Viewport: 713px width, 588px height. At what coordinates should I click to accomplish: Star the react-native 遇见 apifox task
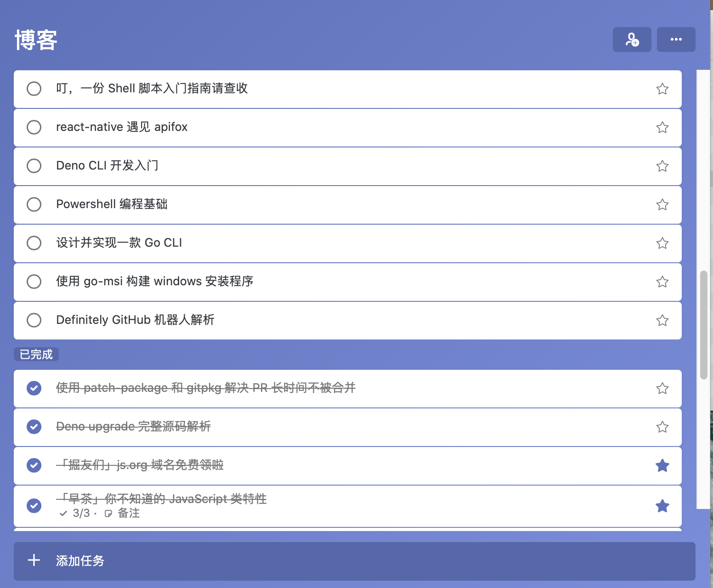(662, 127)
